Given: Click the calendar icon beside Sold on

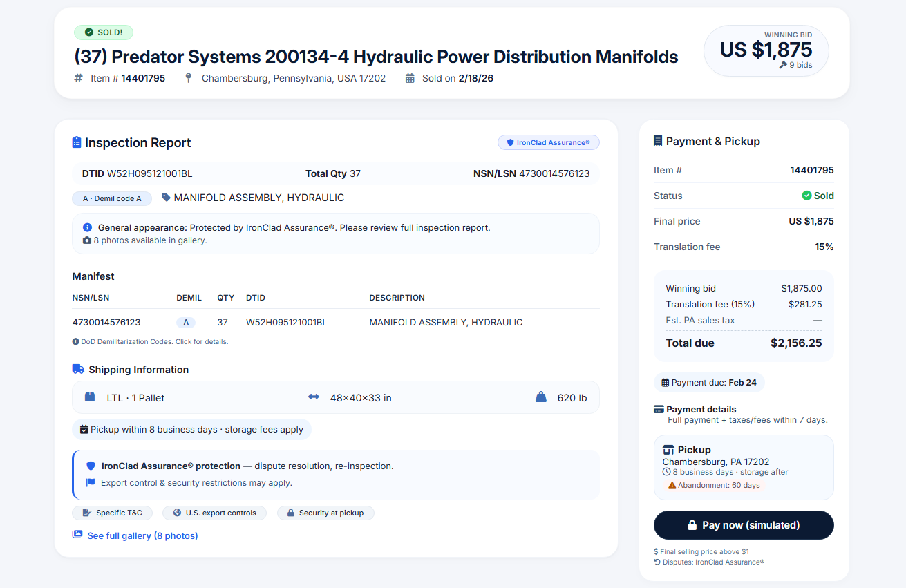Looking at the screenshot, I should [410, 78].
